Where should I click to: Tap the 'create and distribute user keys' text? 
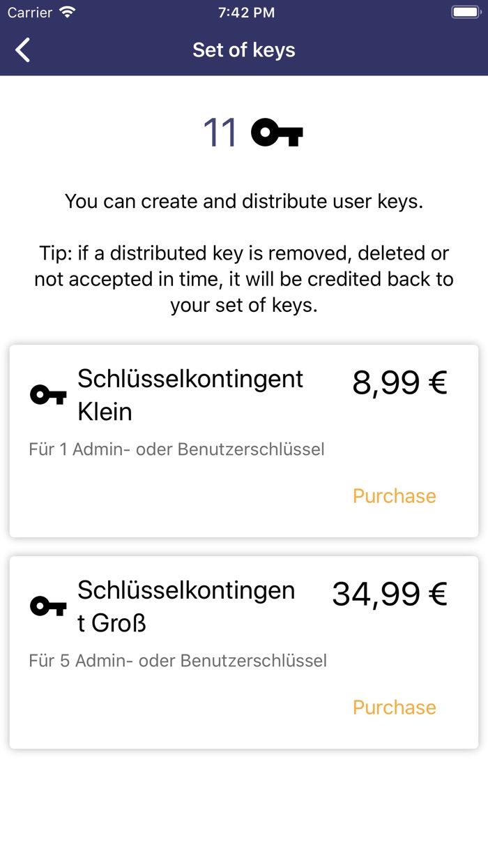click(x=244, y=202)
